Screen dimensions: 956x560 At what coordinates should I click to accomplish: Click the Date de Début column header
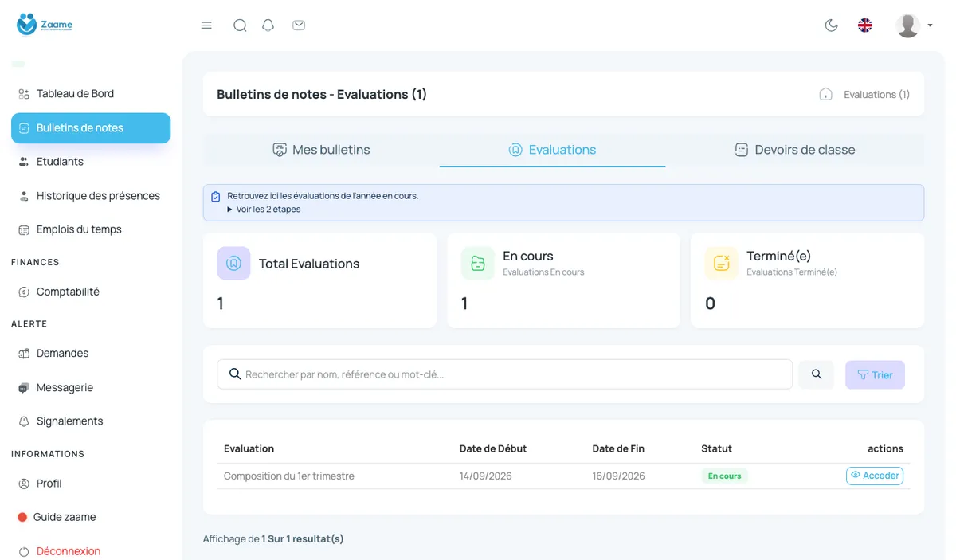(493, 448)
